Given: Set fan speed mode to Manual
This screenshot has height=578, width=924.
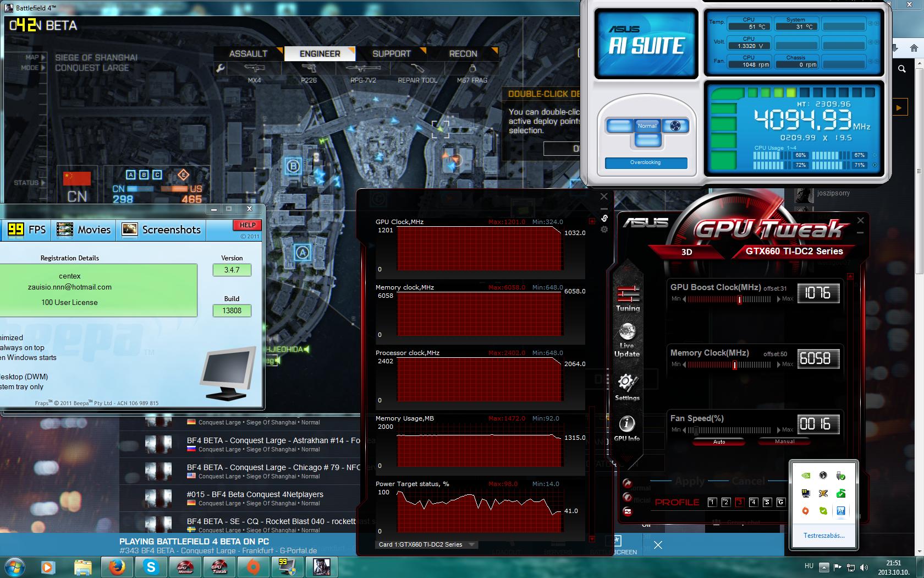Looking at the screenshot, I should click(784, 441).
